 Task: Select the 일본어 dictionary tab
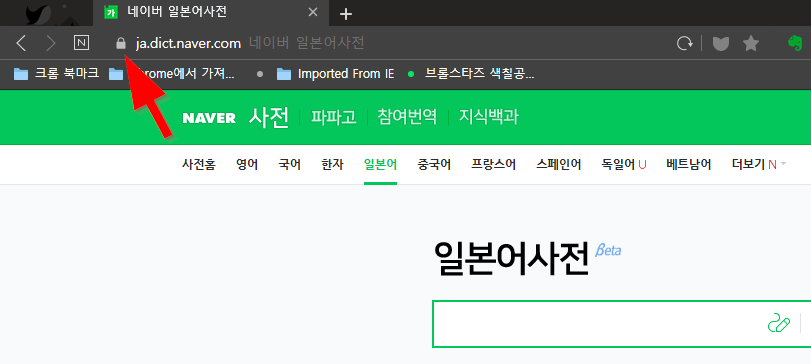coord(380,165)
